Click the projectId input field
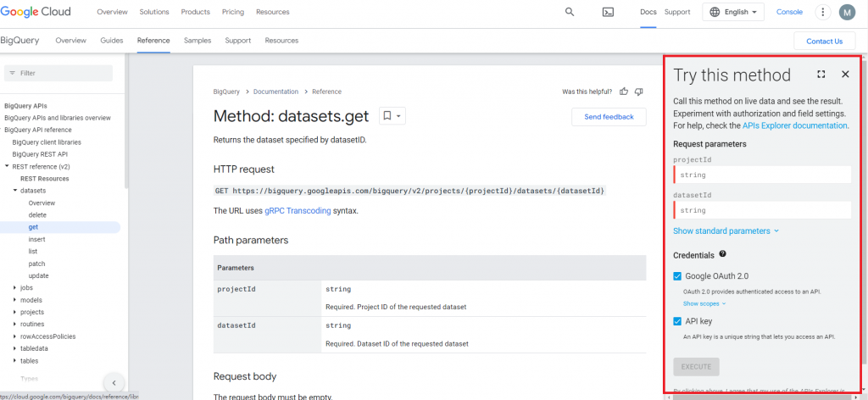 (x=763, y=175)
